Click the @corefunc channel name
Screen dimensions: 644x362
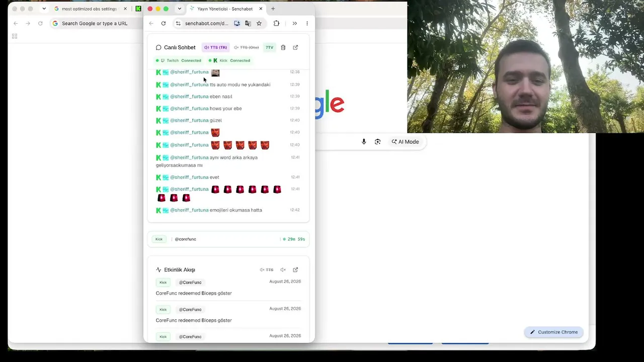click(x=185, y=239)
